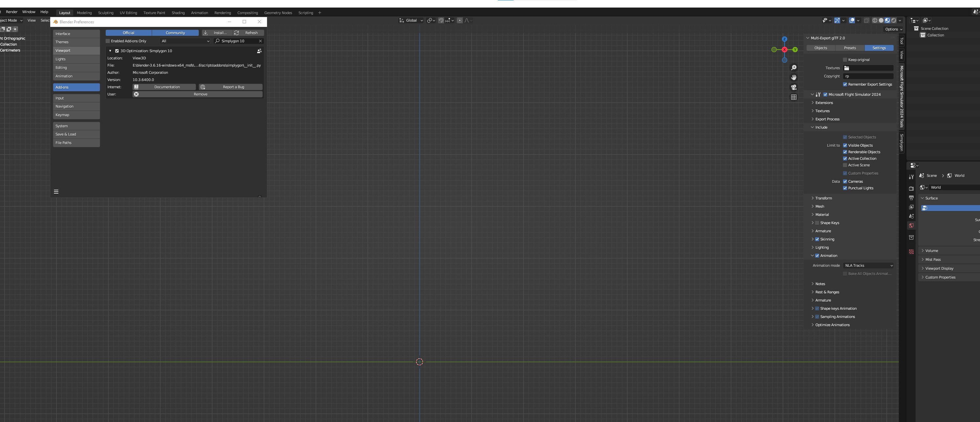Uncheck Punctual Lights option
This screenshot has width=980, height=422.
845,188
